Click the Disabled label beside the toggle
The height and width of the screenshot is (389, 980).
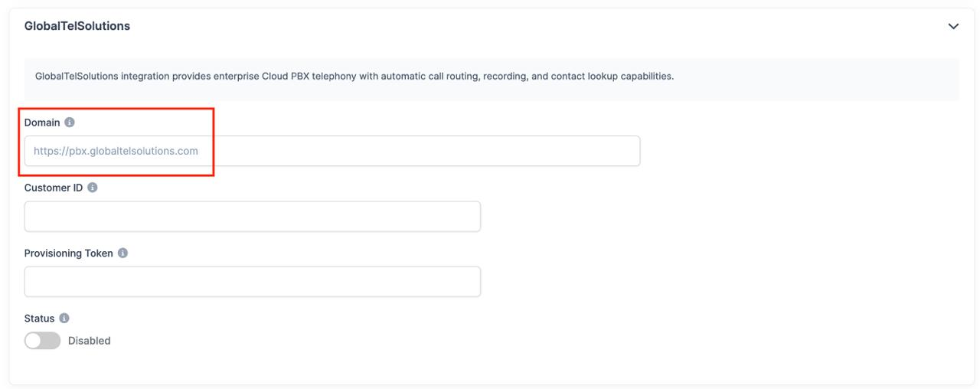click(90, 341)
